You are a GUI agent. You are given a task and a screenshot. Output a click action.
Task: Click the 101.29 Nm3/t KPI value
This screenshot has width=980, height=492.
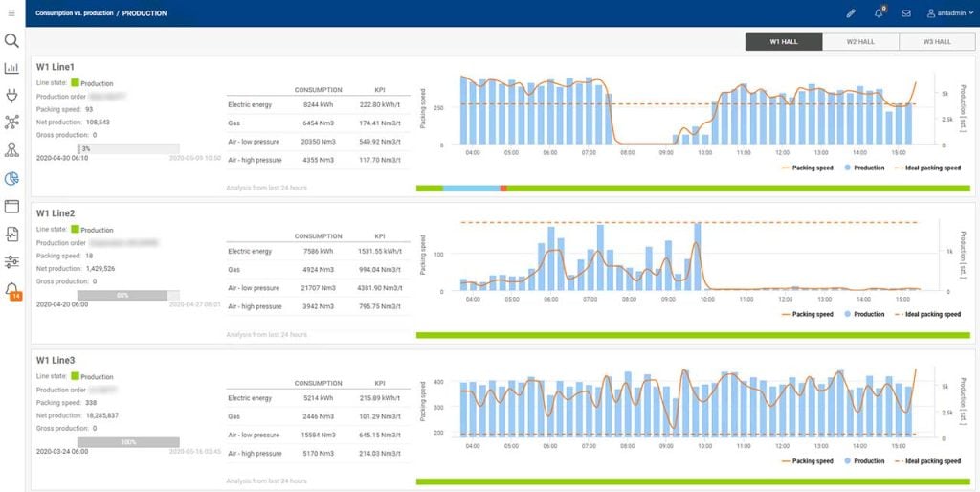381,417
